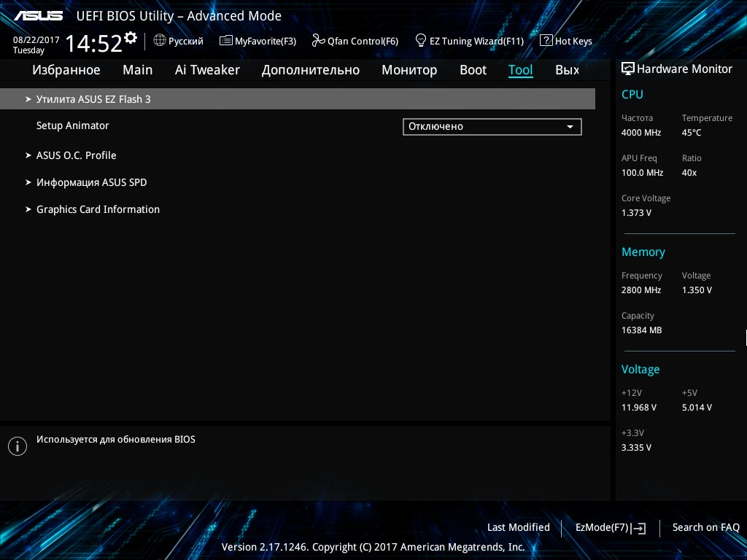Click the Memory section heading
The height and width of the screenshot is (560, 747).
pyautogui.click(x=643, y=252)
